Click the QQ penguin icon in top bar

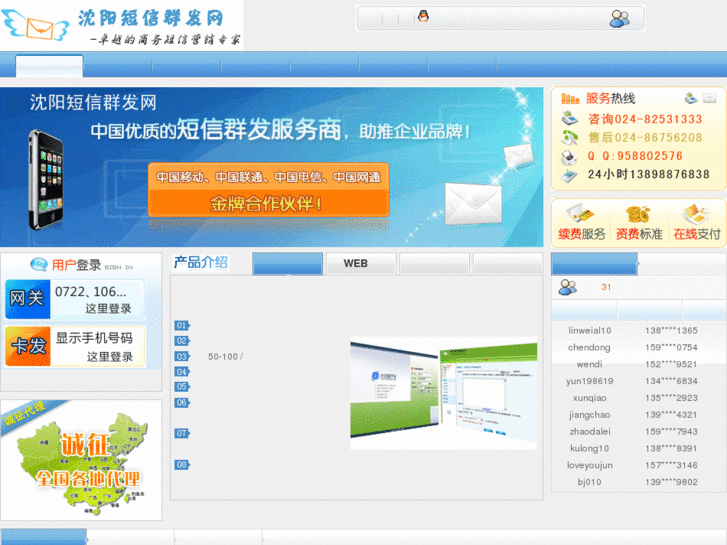[423, 17]
